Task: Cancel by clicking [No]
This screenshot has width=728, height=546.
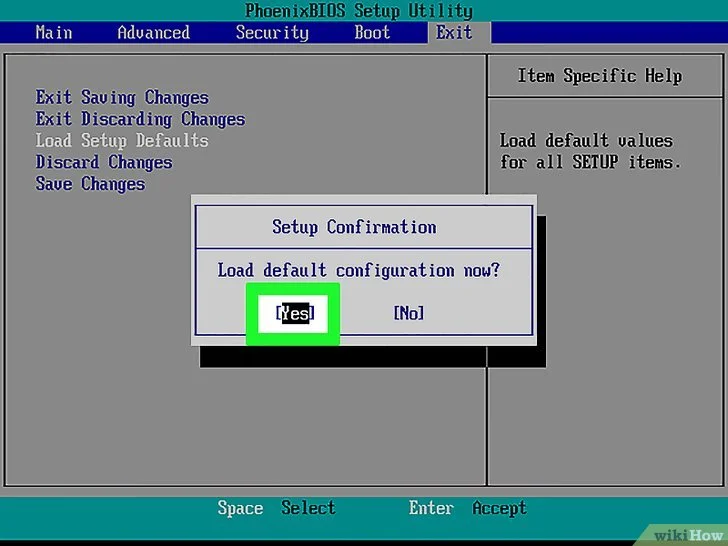Action: coord(408,313)
